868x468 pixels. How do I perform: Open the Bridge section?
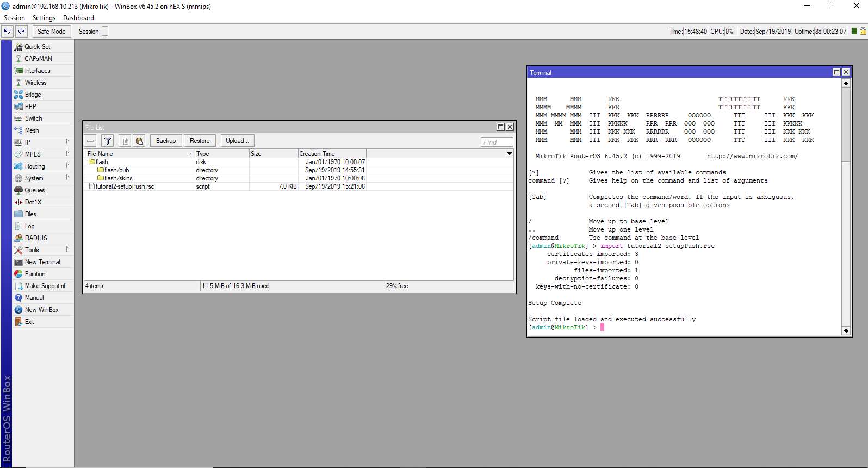pos(43,95)
